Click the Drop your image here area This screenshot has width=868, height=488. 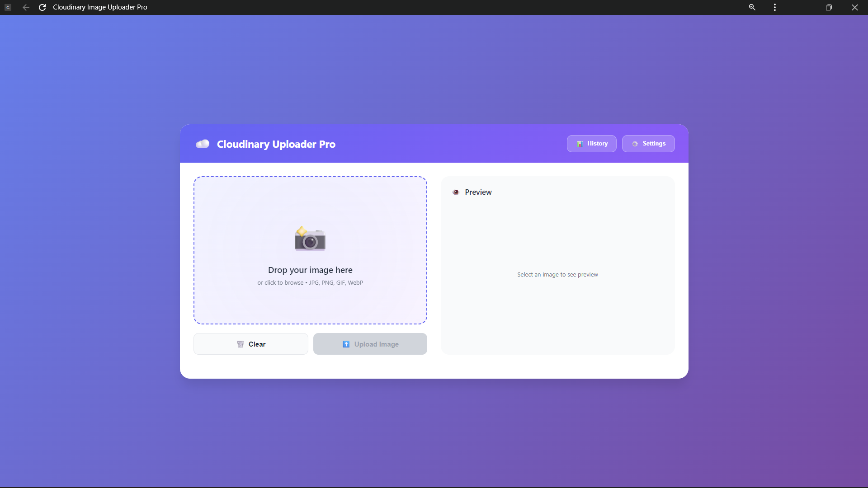tap(310, 250)
